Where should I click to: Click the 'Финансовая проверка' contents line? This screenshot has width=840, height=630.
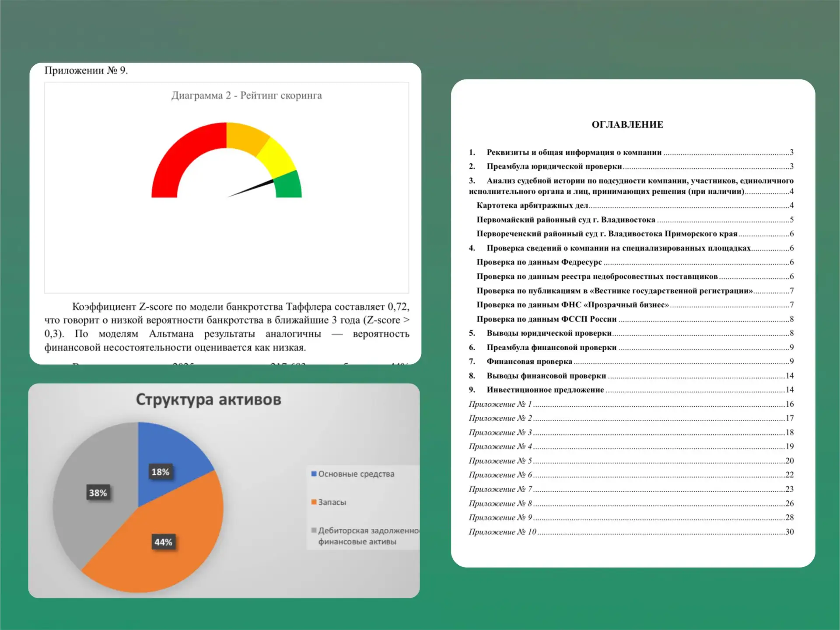(x=631, y=362)
